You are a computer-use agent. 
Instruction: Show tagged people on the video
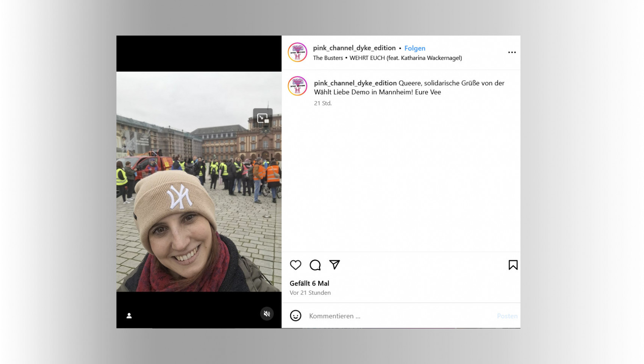(x=129, y=316)
